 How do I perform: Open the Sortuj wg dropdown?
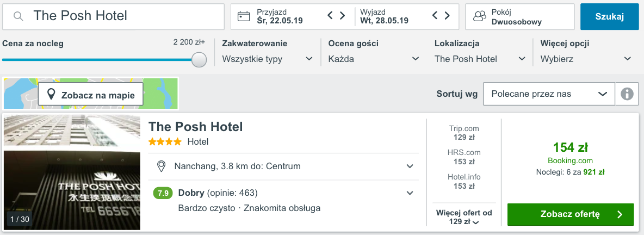[548, 94]
